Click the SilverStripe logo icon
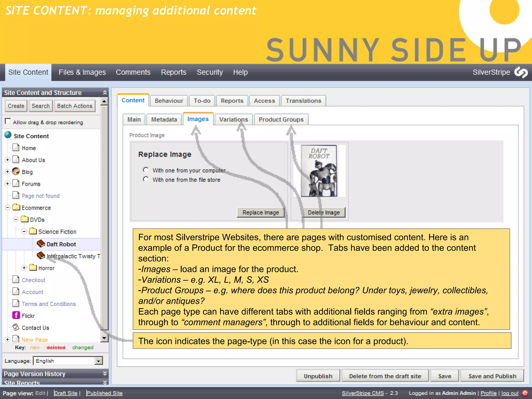 point(521,72)
